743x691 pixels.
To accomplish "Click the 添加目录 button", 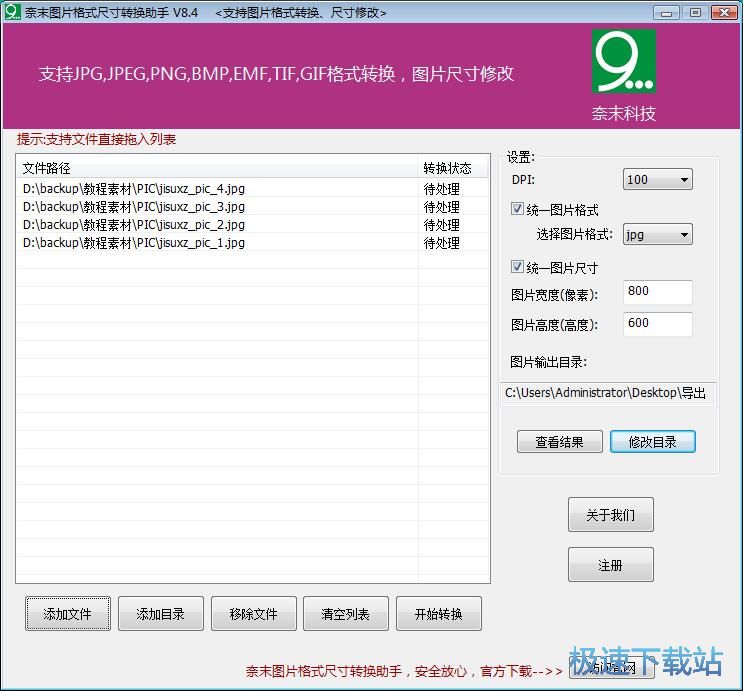I will click(161, 614).
